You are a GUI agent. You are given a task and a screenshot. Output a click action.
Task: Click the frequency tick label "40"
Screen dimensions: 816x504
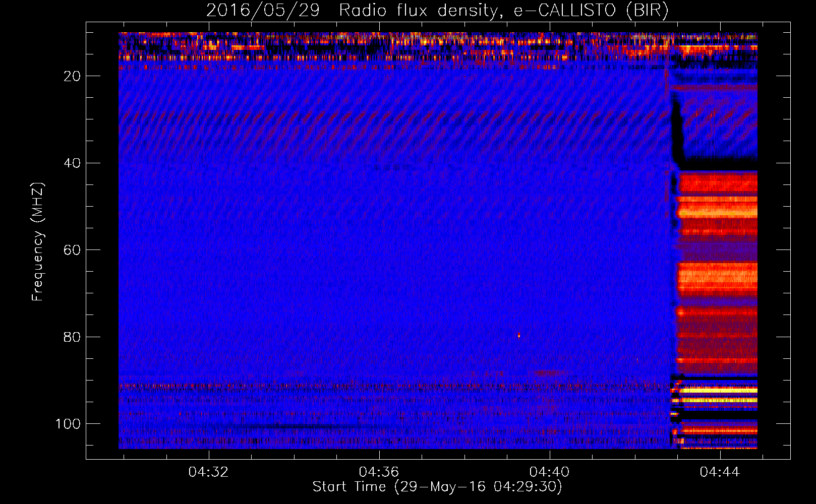tap(73, 163)
